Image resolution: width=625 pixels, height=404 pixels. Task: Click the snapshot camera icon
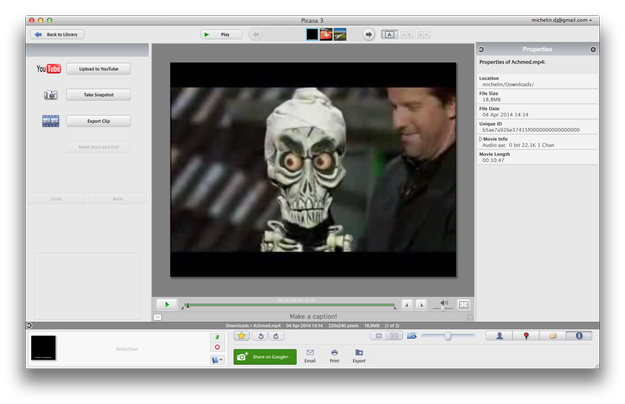51,95
